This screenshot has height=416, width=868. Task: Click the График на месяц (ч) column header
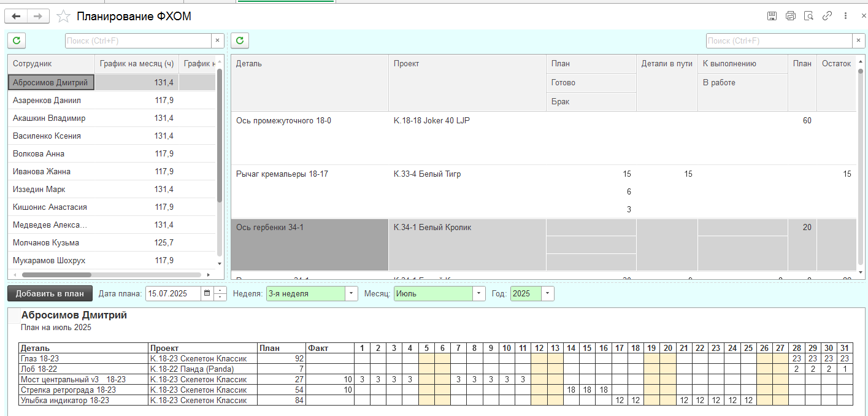click(x=136, y=64)
